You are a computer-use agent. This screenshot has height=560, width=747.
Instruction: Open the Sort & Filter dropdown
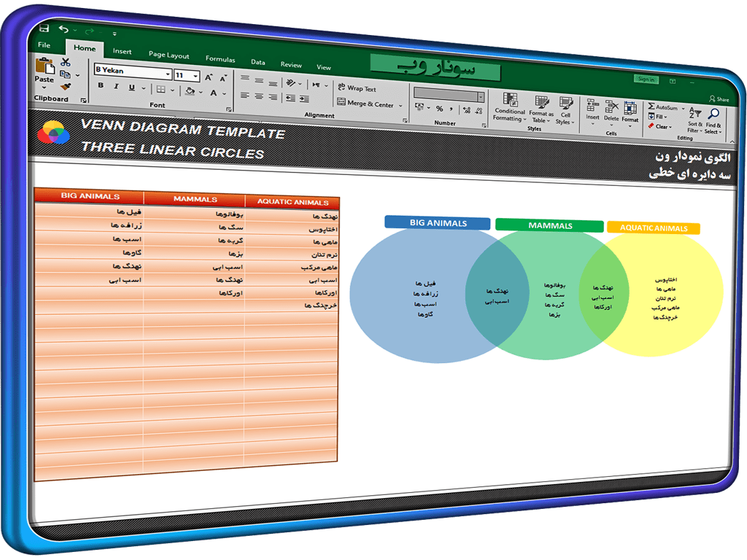[x=694, y=119]
